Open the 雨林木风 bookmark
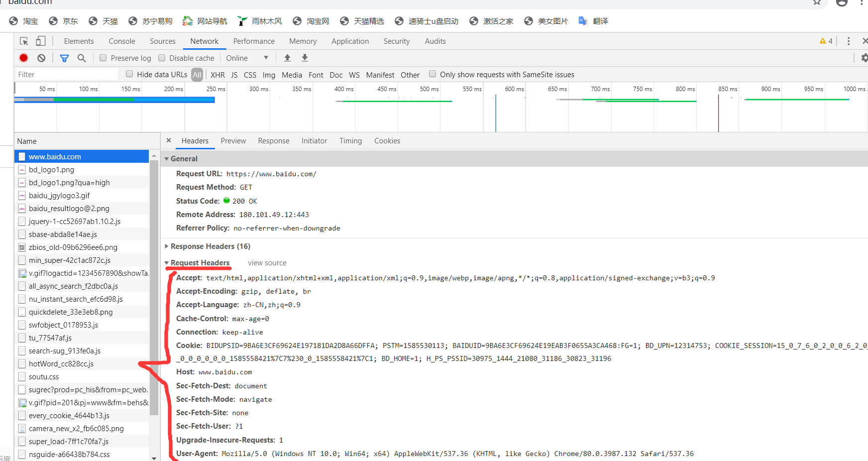This screenshot has height=461, width=868. pos(260,21)
